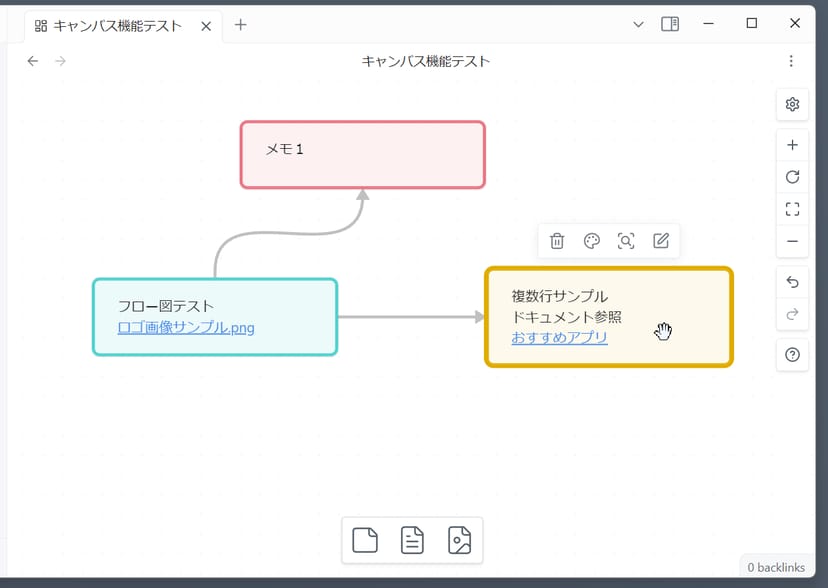Screen dimensions: 828x588
Task: Open the color palette for selected card
Action: 592,241
